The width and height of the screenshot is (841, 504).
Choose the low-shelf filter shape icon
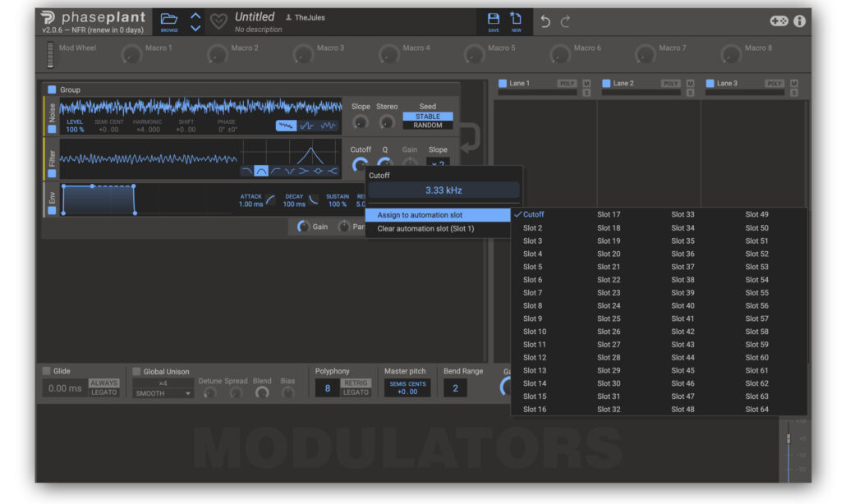304,171
